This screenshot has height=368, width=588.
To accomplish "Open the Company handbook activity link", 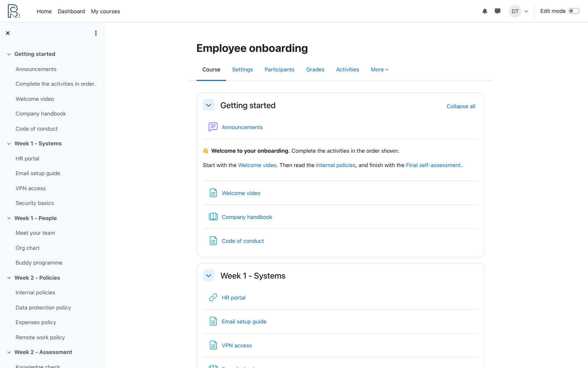I will pyautogui.click(x=247, y=217).
